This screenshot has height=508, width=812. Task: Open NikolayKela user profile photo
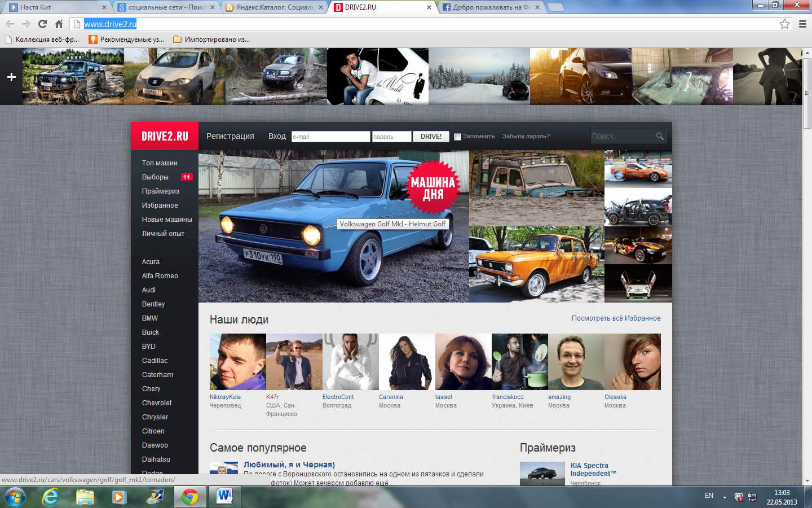237,362
